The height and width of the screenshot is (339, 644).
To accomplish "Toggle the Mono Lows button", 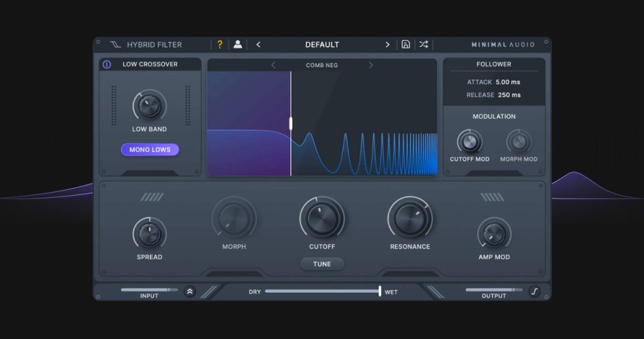I will click(150, 150).
